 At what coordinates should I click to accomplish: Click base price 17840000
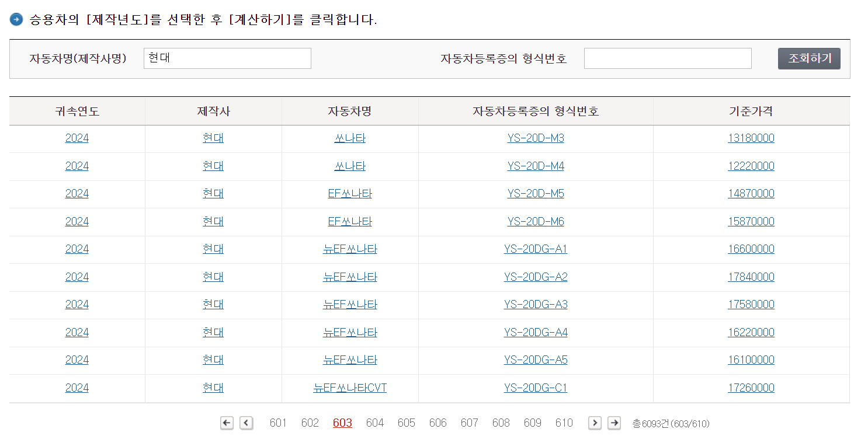pos(751,277)
